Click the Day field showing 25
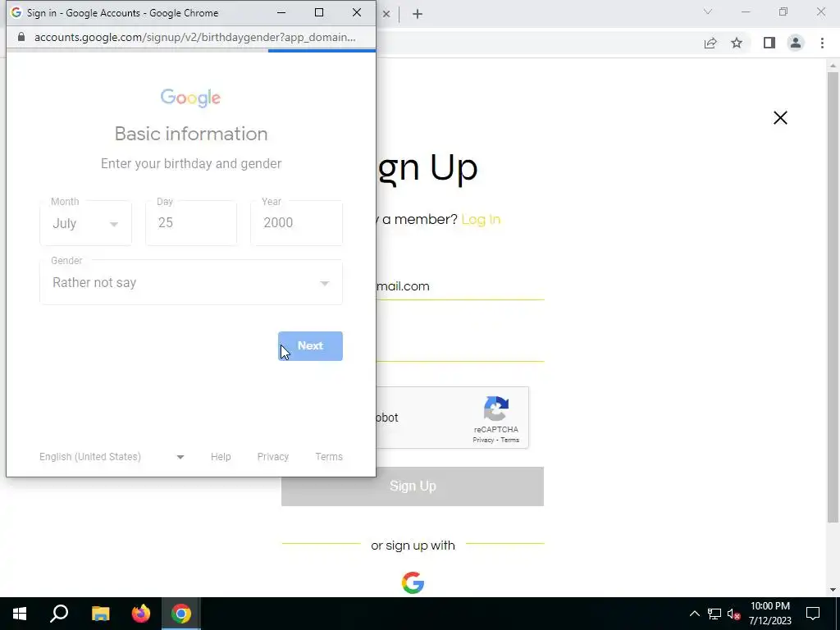Viewport: 840px width, 630px height. coord(191,223)
